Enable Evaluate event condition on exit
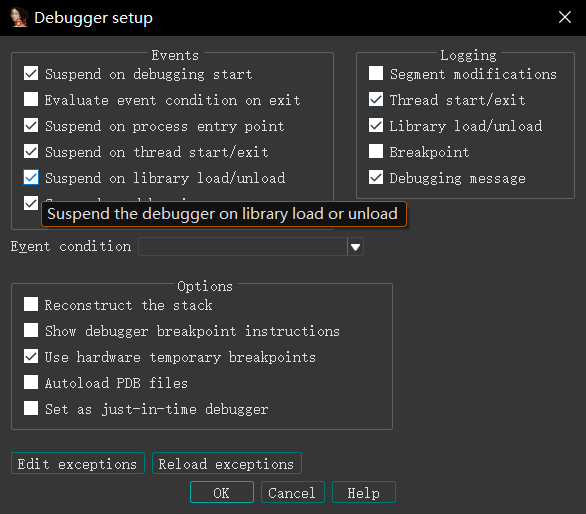Screen dimensions: 586x514 pyautogui.click(x=31, y=99)
